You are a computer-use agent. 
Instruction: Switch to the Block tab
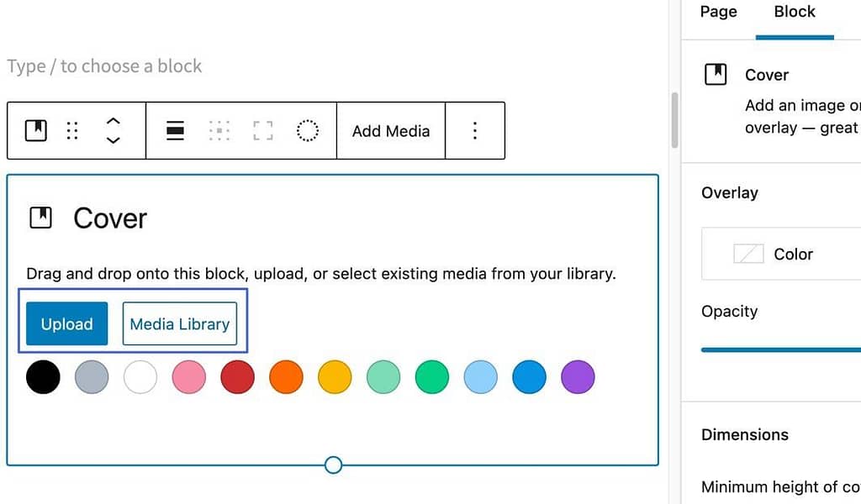[x=795, y=12]
